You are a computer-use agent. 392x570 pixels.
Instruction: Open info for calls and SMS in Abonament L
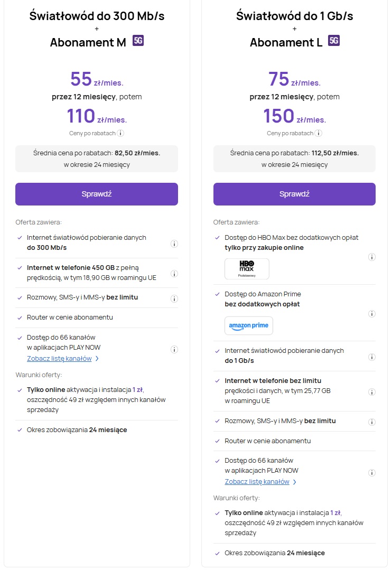(x=372, y=423)
